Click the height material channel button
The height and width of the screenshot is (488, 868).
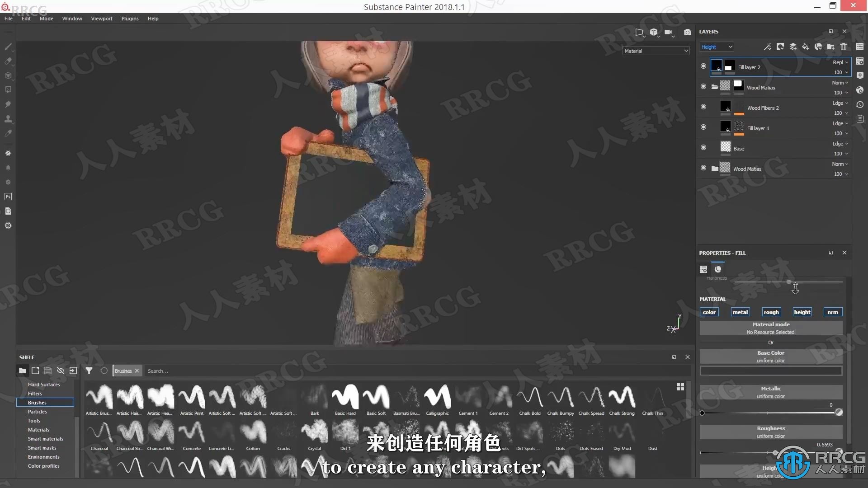point(802,312)
